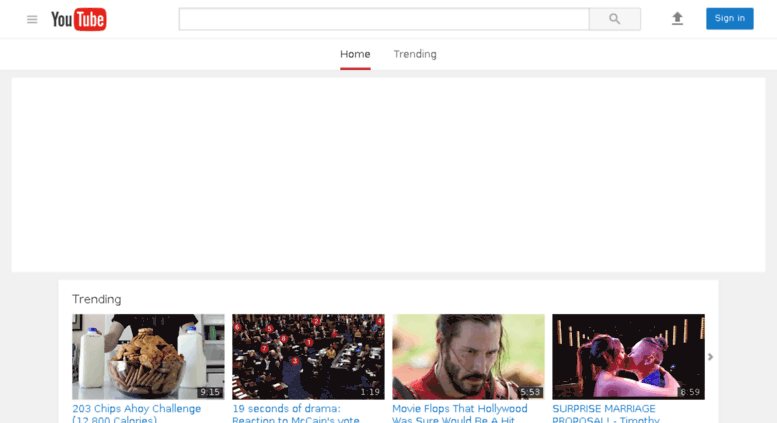Open the hamburger guide menu
The height and width of the screenshot is (423, 777).
[32, 19]
